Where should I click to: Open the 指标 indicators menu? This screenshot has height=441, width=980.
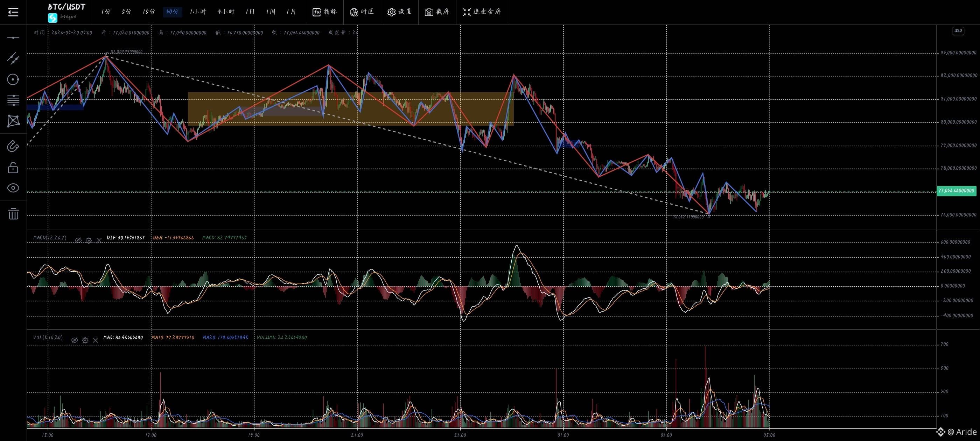[x=324, y=12]
